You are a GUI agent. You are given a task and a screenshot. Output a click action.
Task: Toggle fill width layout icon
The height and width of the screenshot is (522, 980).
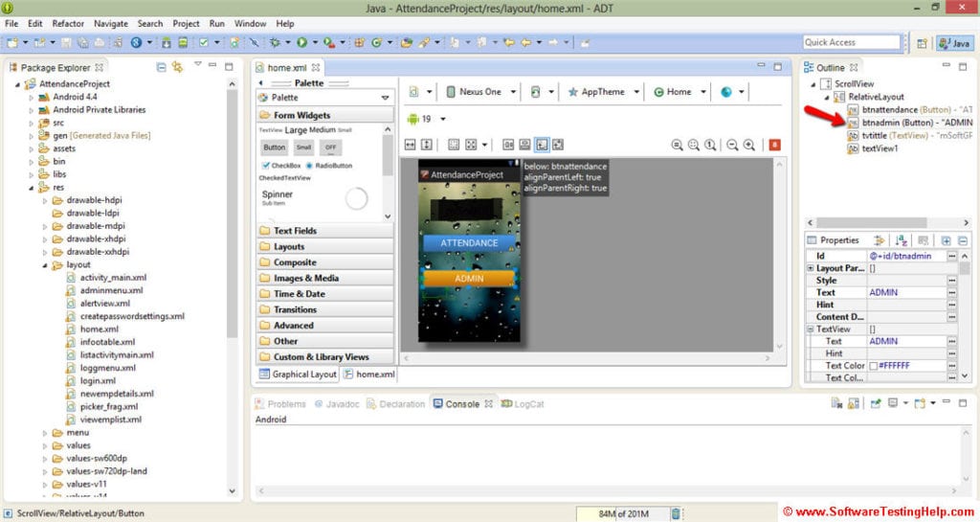point(410,145)
